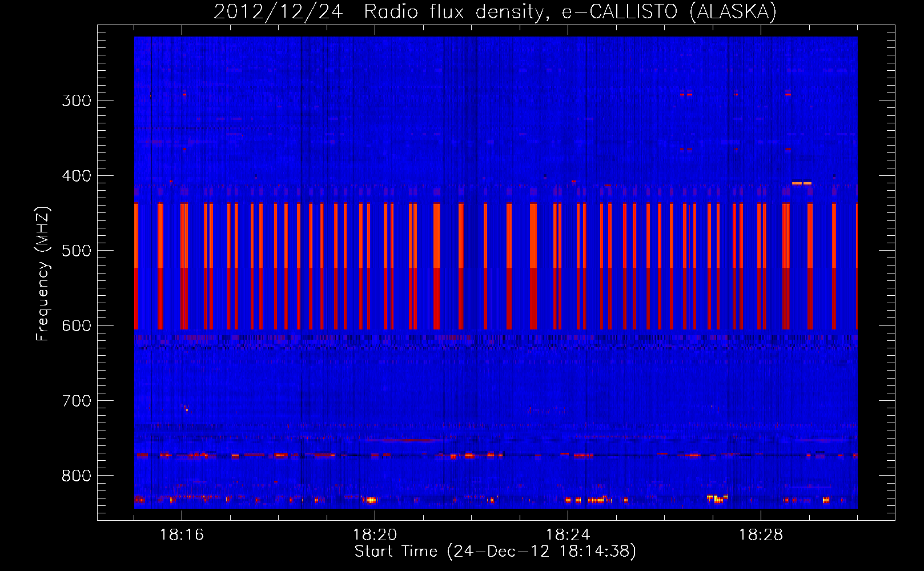Screen dimensions: 924x571
Task: Click the "Frequency (MHZ)" y-axis label
Action: click(43, 274)
